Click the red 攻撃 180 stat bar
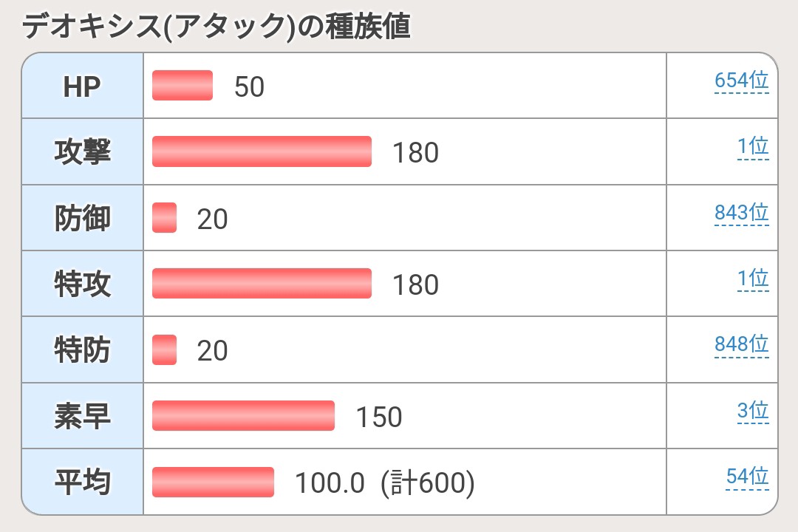 coord(262,151)
